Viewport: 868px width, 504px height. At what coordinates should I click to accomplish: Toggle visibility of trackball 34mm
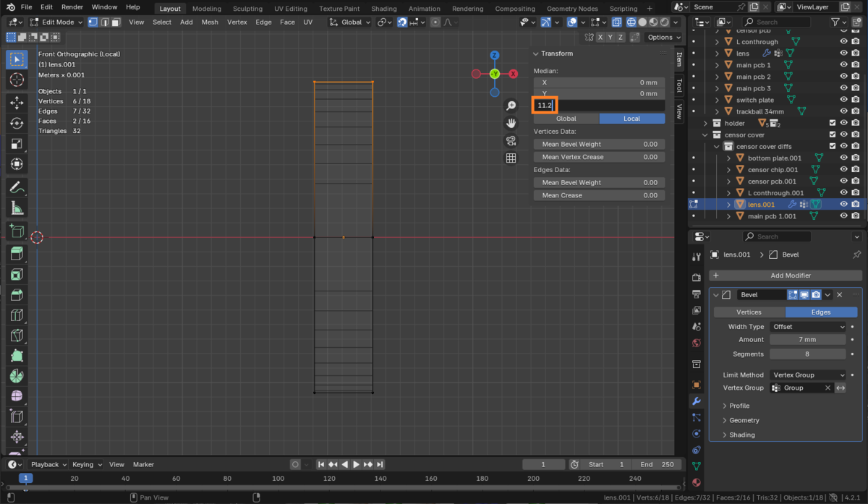[x=843, y=111]
